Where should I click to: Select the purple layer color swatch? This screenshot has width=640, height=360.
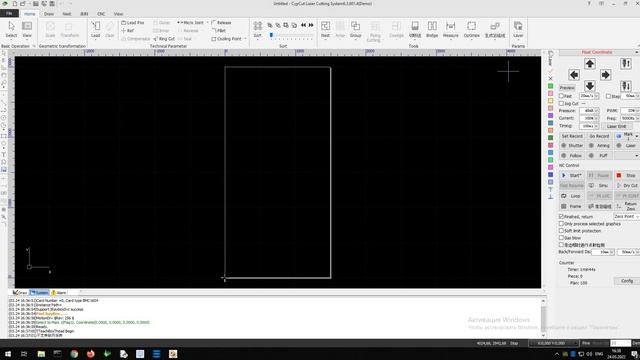[550, 116]
